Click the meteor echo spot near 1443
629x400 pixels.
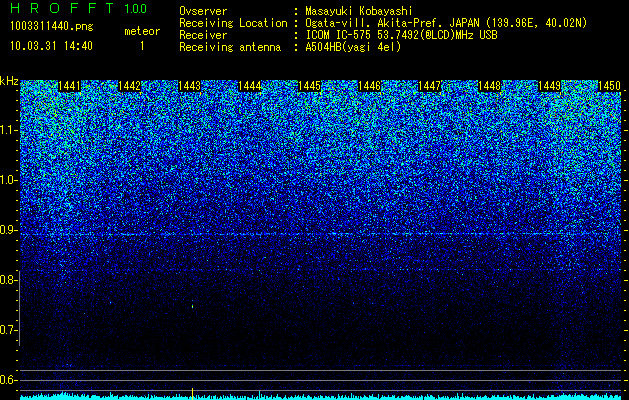click(x=193, y=305)
